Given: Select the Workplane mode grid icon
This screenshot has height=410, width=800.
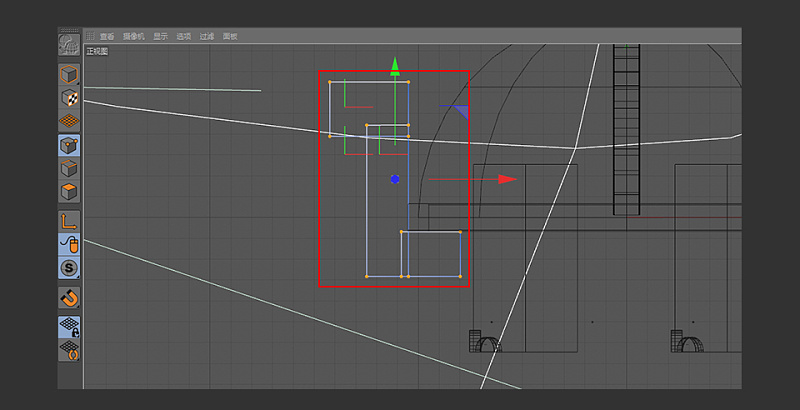Looking at the screenshot, I should 69,120.
